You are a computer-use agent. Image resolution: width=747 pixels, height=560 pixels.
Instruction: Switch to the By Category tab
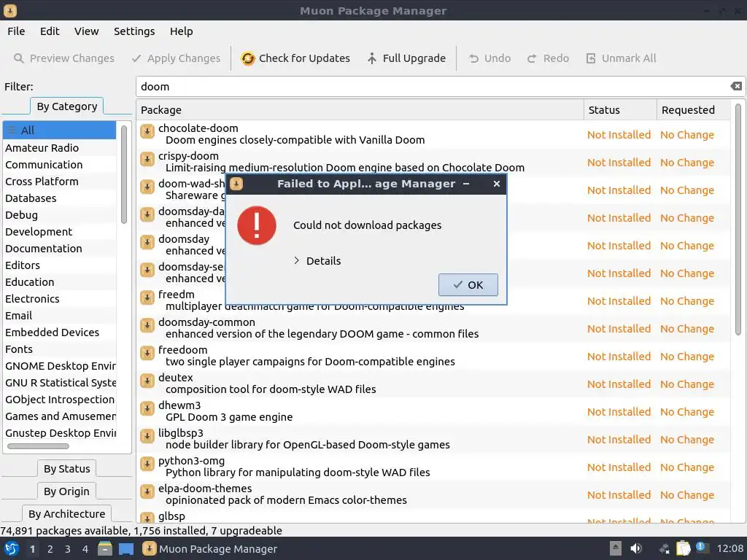click(66, 106)
